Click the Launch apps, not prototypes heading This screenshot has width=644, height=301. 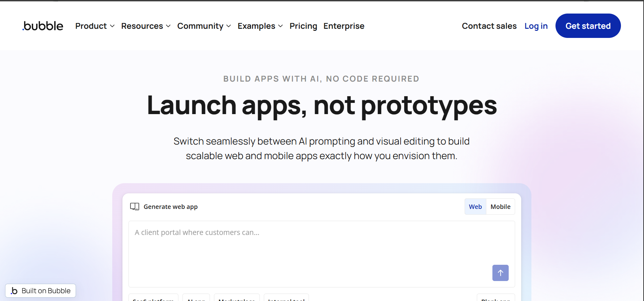tap(322, 106)
